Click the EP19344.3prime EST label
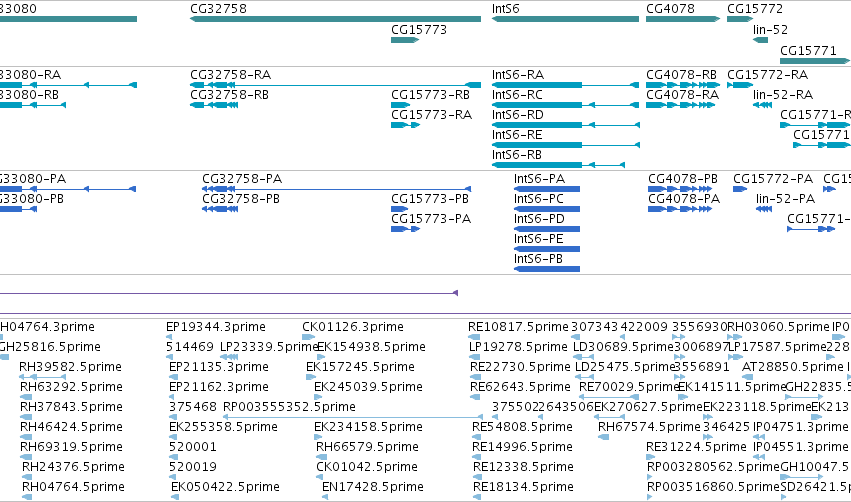This screenshot has height=502, width=851. [215, 327]
